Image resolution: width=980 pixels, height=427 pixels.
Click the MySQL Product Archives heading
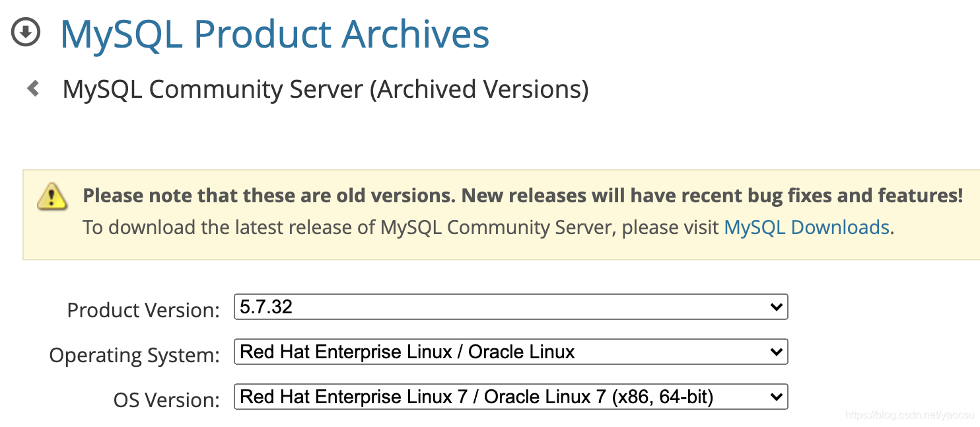pyautogui.click(x=274, y=33)
